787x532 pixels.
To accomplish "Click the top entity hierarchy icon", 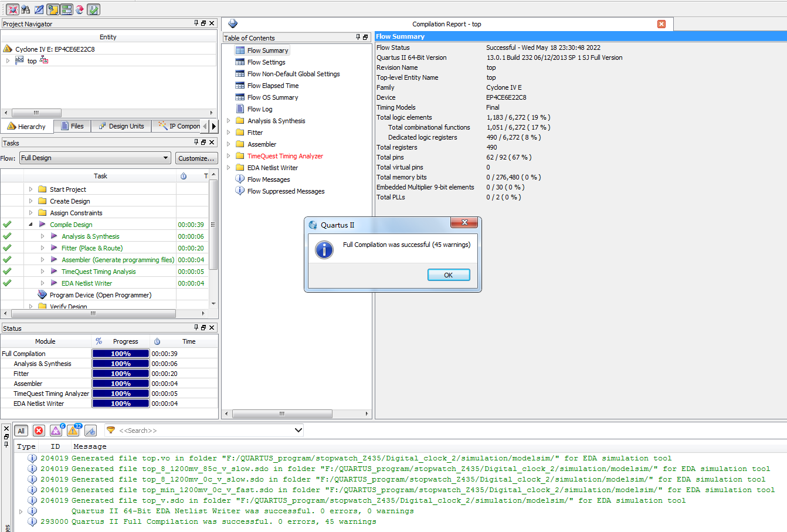I will pos(44,60).
